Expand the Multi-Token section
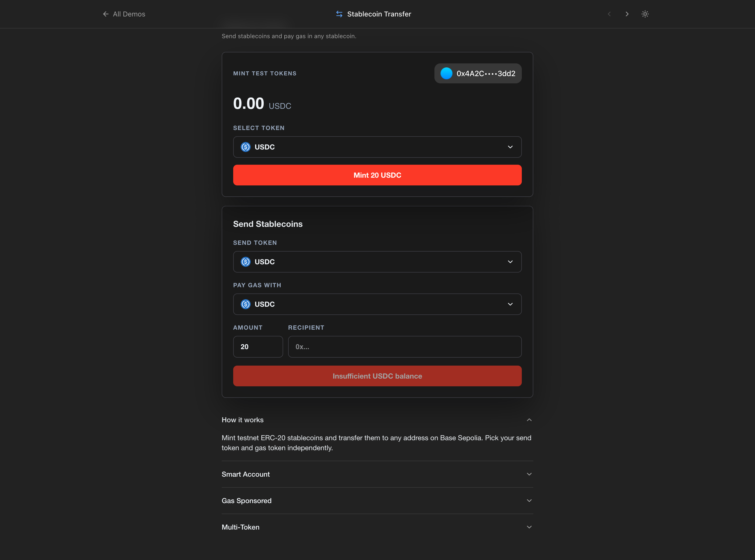The image size is (755, 560). pyautogui.click(x=529, y=527)
